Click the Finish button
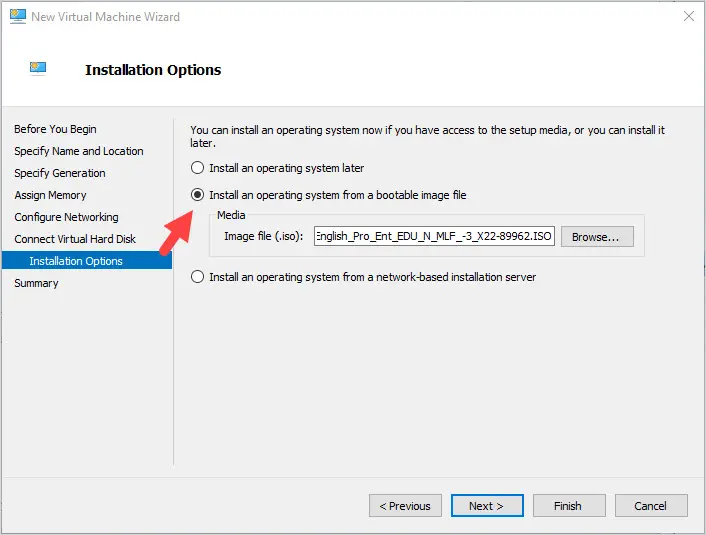The height and width of the screenshot is (535, 706). pyautogui.click(x=569, y=506)
